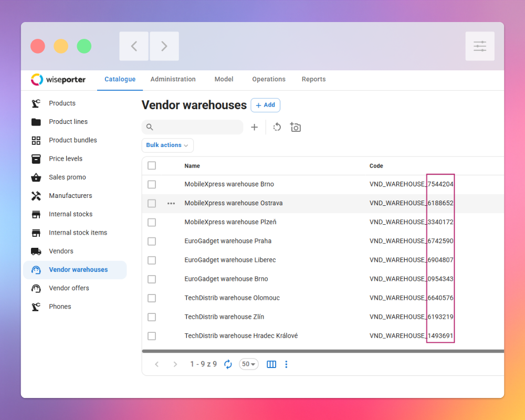This screenshot has width=525, height=420.
Task: Open Products in the sidebar
Action: (62, 103)
